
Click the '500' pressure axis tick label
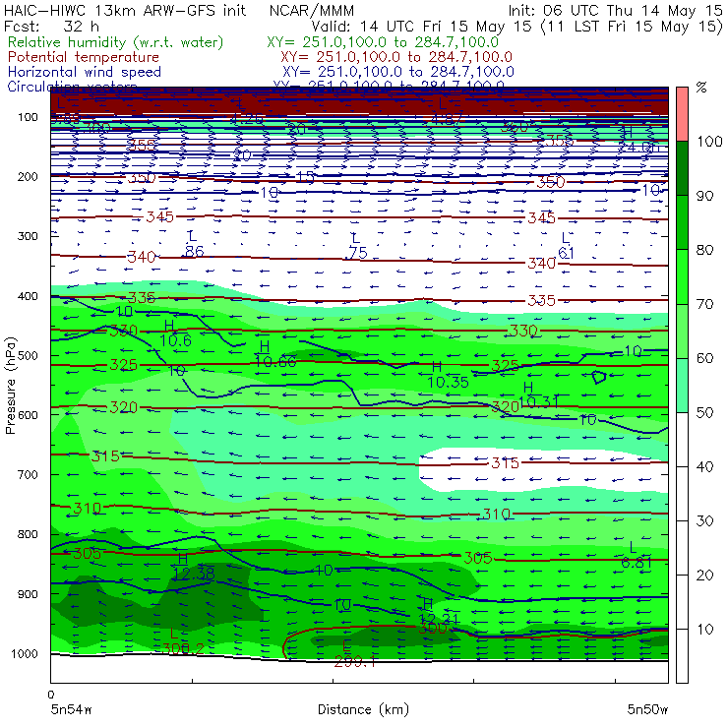28,356
